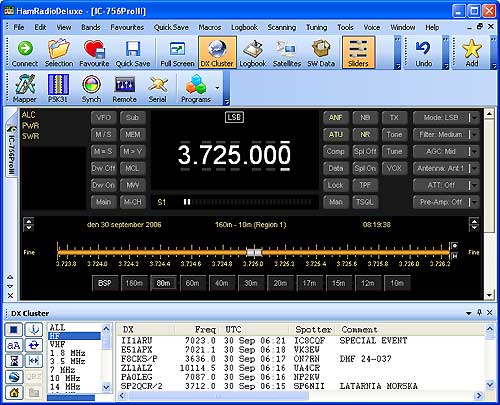The width and height of the screenshot is (500, 405).
Task: Toggle the TX button
Action: tap(394, 117)
